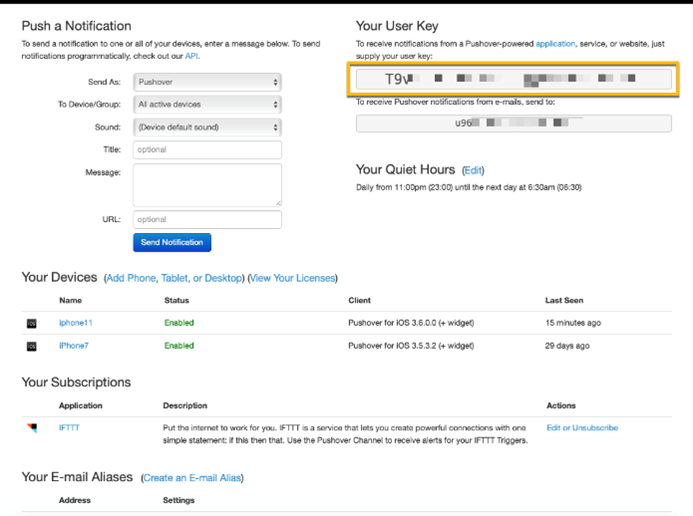Open the Send As dropdown
This screenshot has width=693, height=516.
(x=207, y=82)
